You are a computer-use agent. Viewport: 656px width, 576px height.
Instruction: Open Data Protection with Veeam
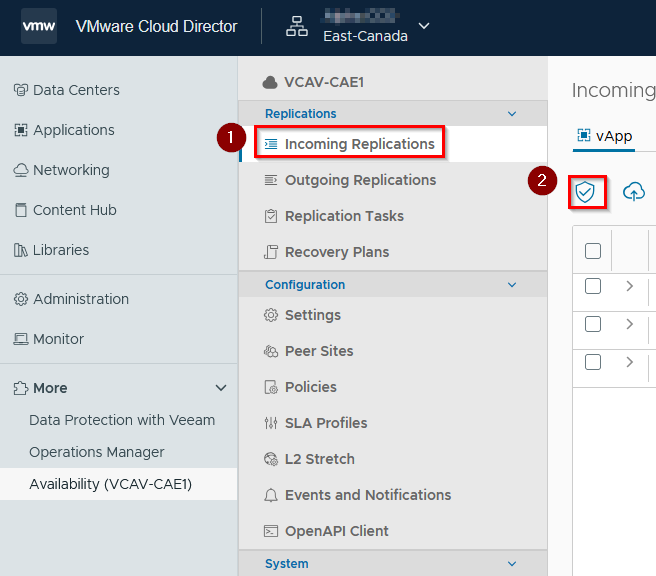click(122, 420)
